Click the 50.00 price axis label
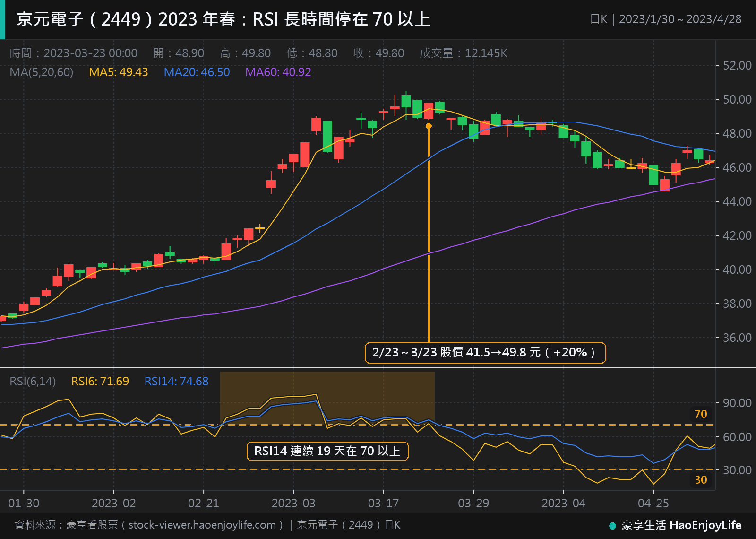Screen dimensions: 756x539 click(737, 99)
